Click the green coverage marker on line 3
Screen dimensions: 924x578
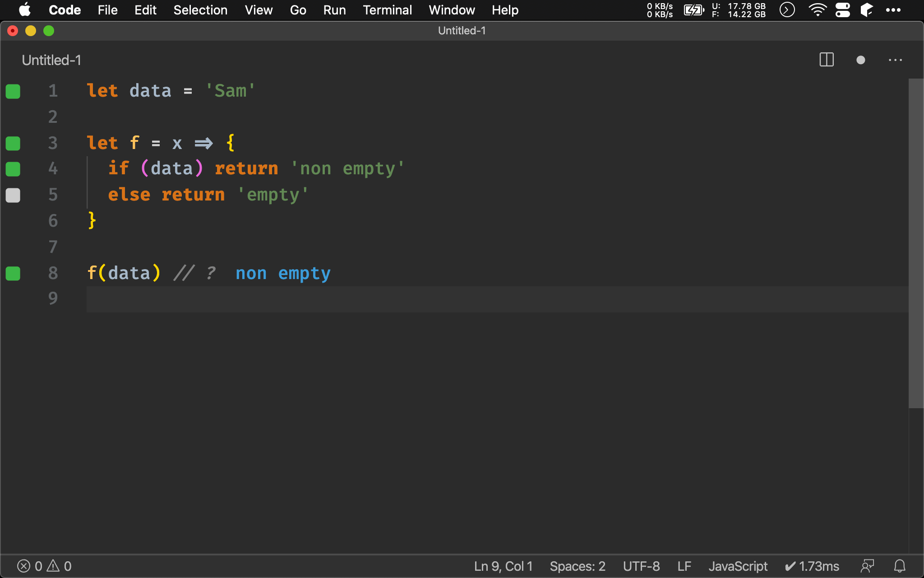click(x=13, y=143)
